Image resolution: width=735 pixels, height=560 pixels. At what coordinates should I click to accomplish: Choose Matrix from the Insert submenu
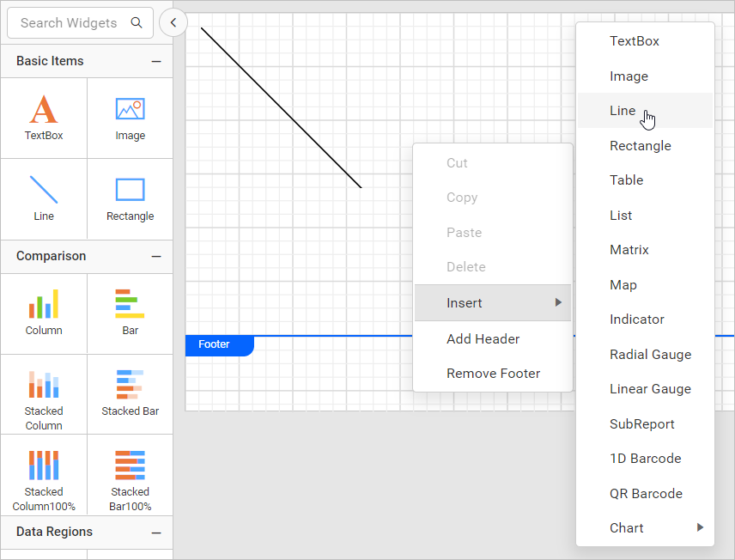[629, 249]
